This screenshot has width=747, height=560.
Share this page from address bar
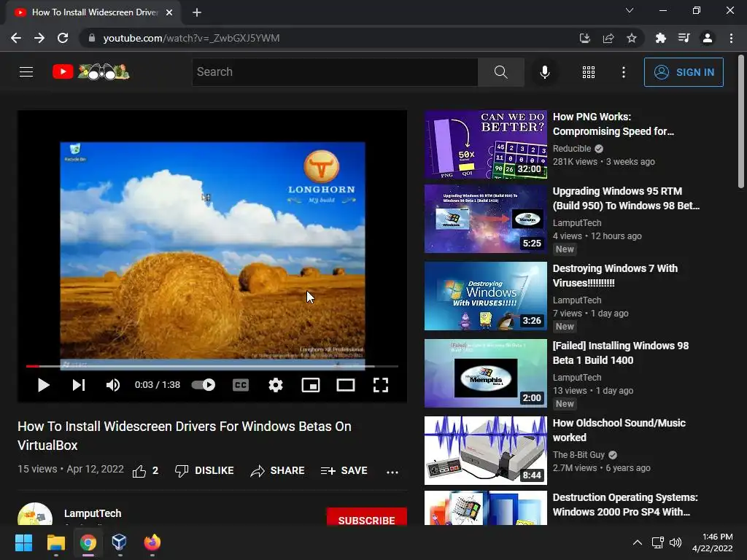click(608, 38)
